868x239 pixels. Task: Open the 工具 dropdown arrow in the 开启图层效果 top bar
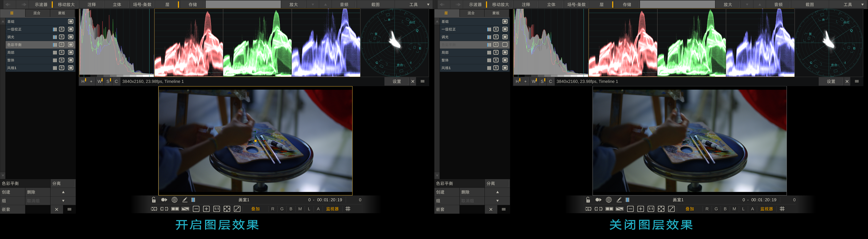[428, 5]
